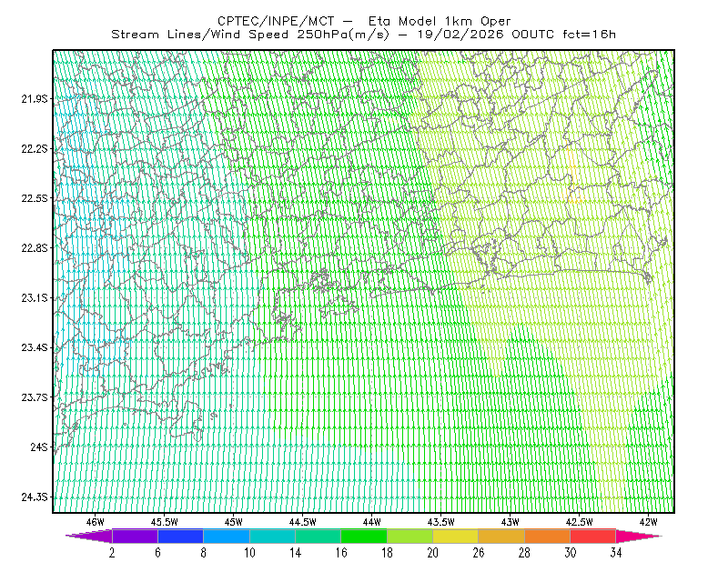
Task: Click the red color bar segment
Action: tap(593, 536)
